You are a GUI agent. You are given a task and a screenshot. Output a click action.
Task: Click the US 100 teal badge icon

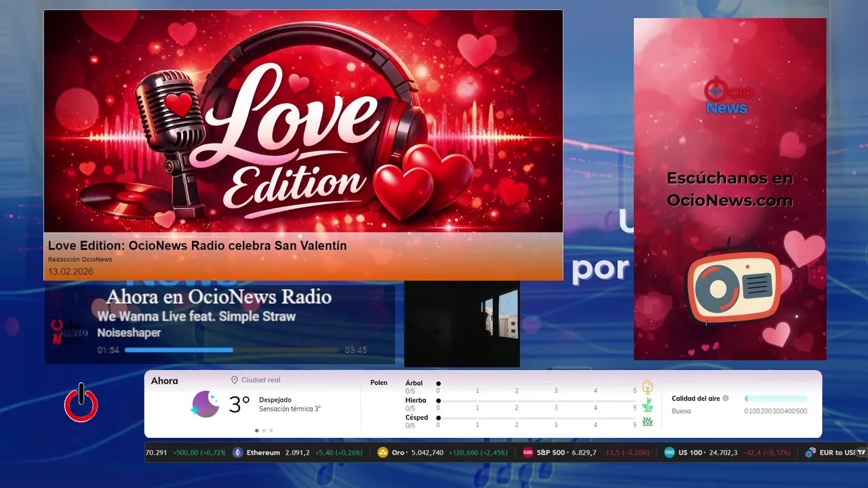pyautogui.click(x=669, y=453)
